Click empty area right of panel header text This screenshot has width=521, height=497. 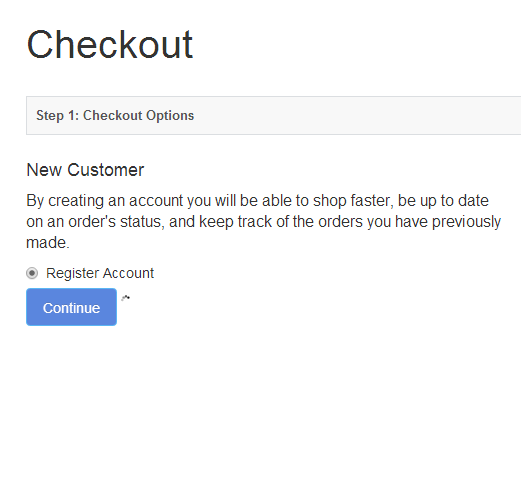(x=357, y=116)
